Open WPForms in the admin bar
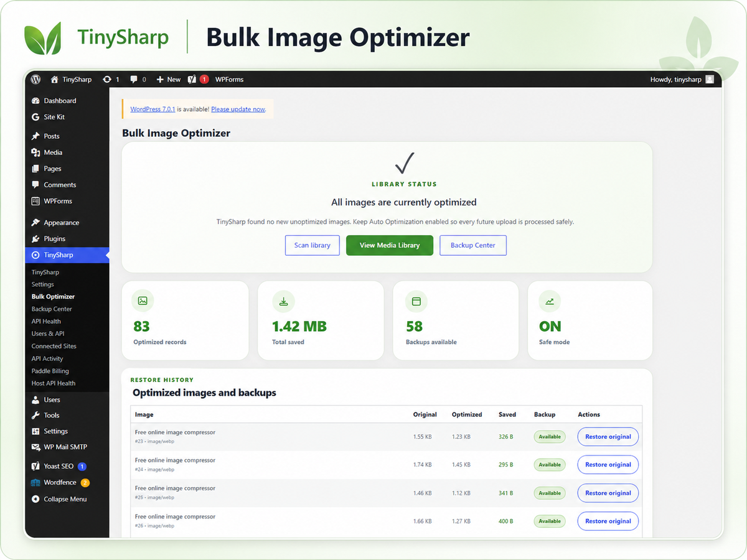Screen dimensions: 747x560 [229, 80]
